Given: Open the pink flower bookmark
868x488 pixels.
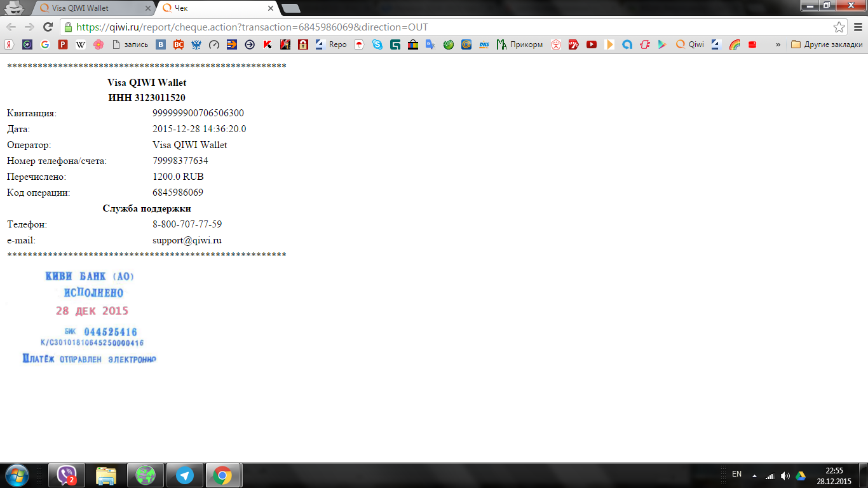Looking at the screenshot, I should point(98,44).
